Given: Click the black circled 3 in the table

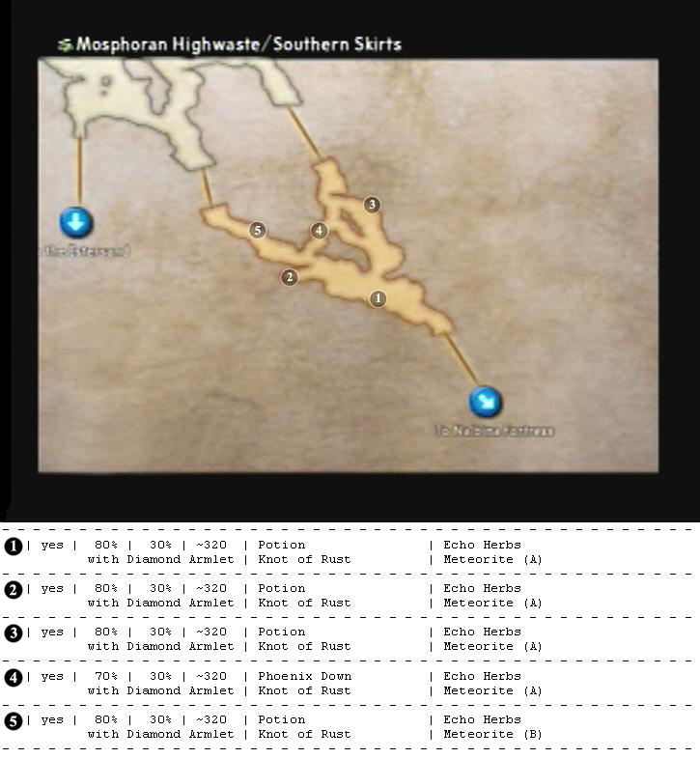Looking at the screenshot, I should 14,633.
